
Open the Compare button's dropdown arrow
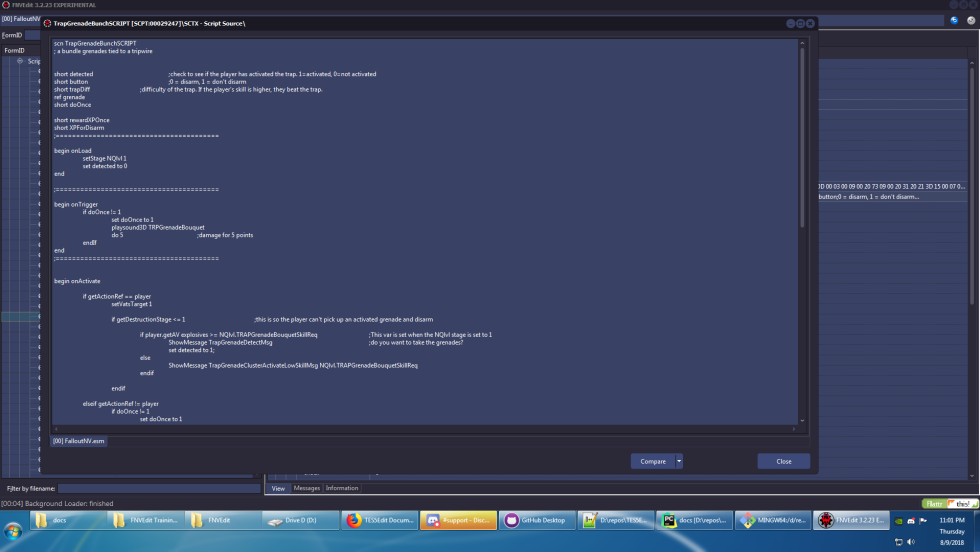[x=679, y=461]
